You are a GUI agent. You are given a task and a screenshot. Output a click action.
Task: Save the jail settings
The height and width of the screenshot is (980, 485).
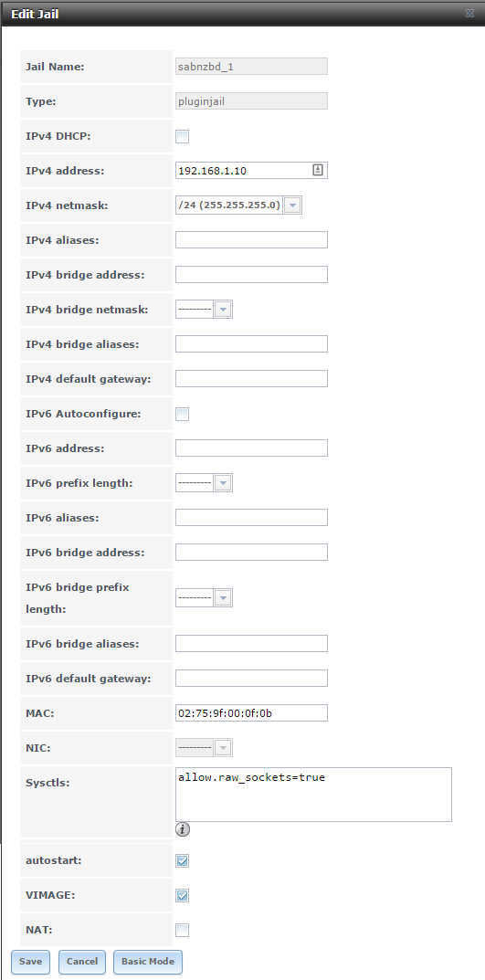(x=31, y=961)
